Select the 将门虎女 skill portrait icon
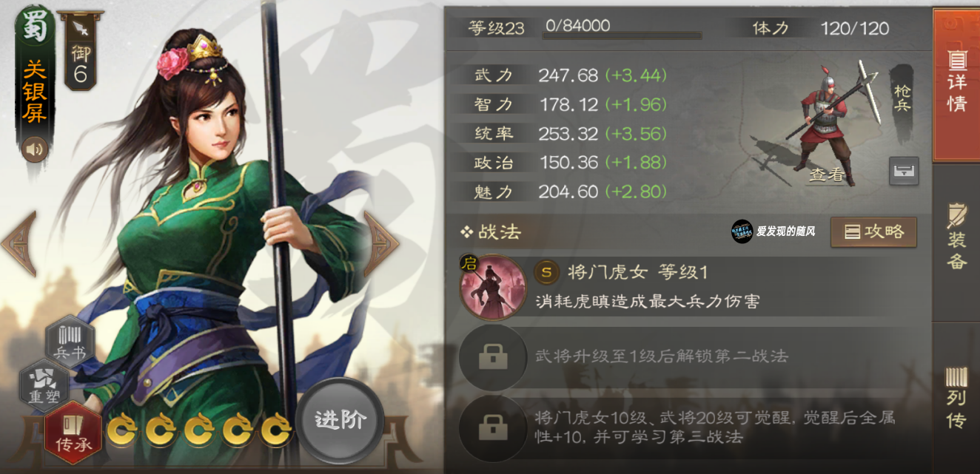980x474 pixels. (x=493, y=286)
